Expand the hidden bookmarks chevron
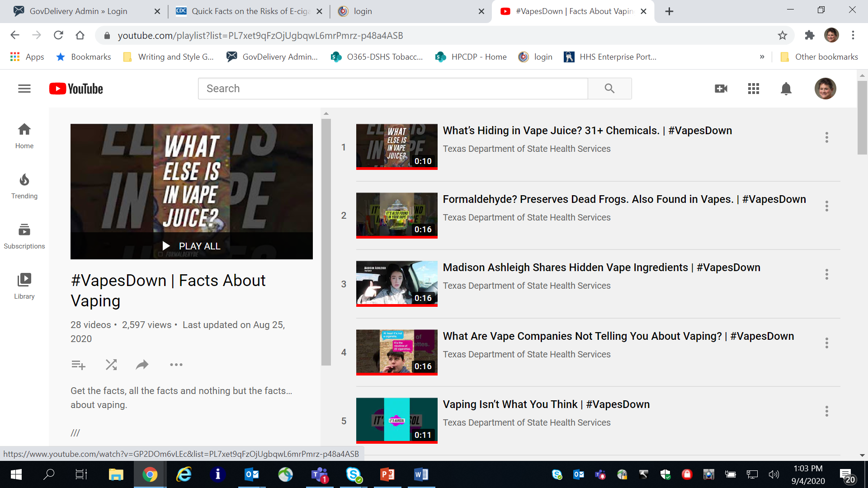 coord(762,56)
